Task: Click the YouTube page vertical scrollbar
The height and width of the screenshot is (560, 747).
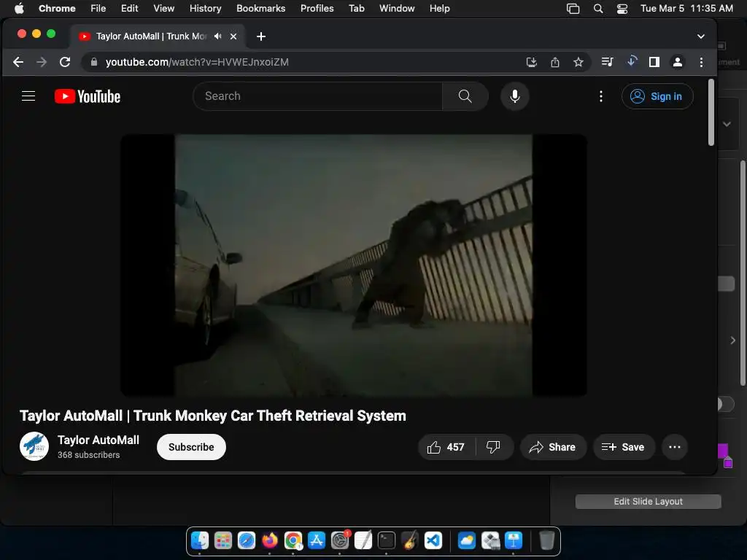Action: (x=711, y=112)
